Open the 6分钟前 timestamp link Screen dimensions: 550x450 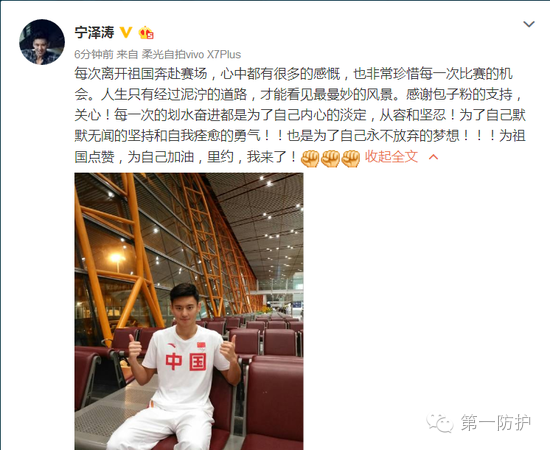94,54
